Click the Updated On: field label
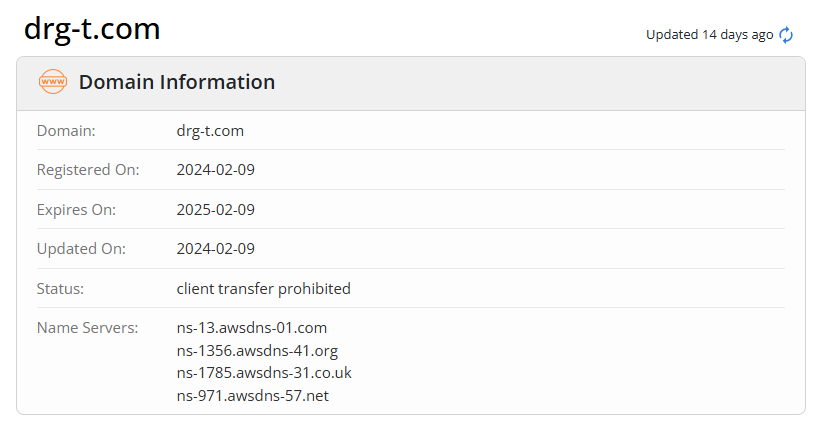This screenshot has height=424, width=813. pos(81,249)
